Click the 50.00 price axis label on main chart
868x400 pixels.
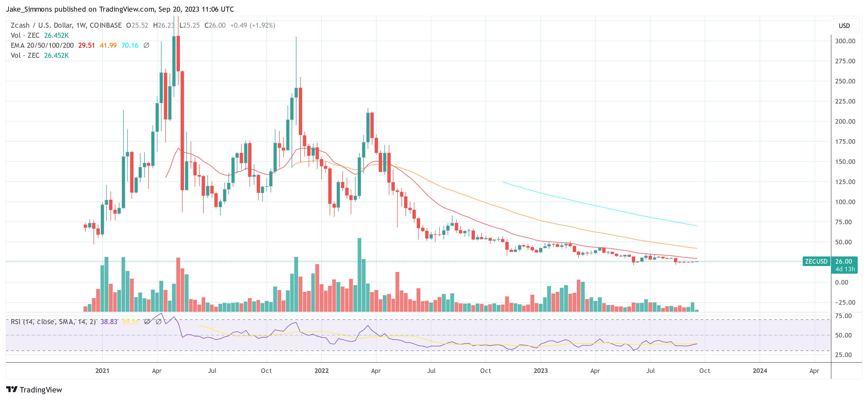[x=843, y=242]
